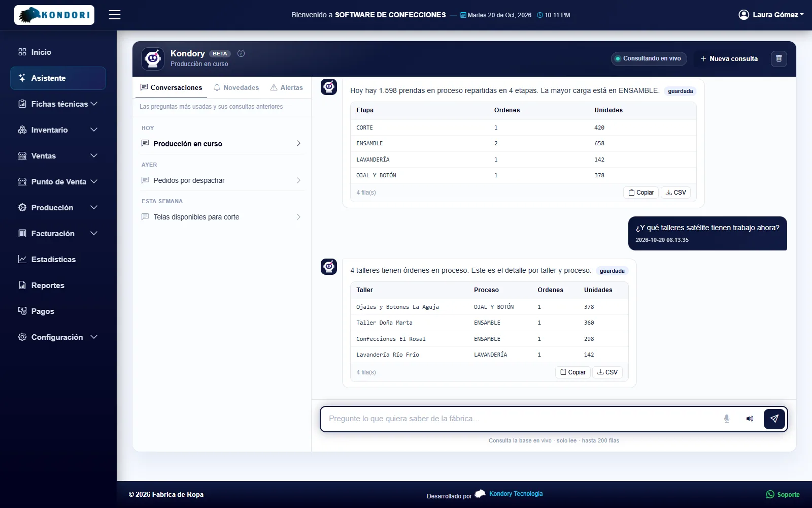Open the Estadísticas chart icon in sidebar
This screenshot has height=508, width=812.
[x=22, y=259]
